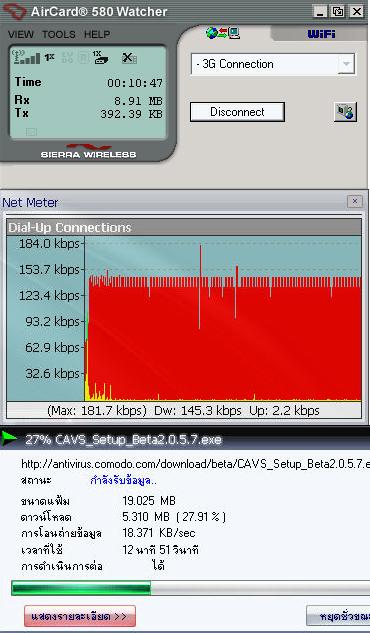Select the globe-and-computer connection tab
370x633 pixels.
pyautogui.click(x=223, y=33)
